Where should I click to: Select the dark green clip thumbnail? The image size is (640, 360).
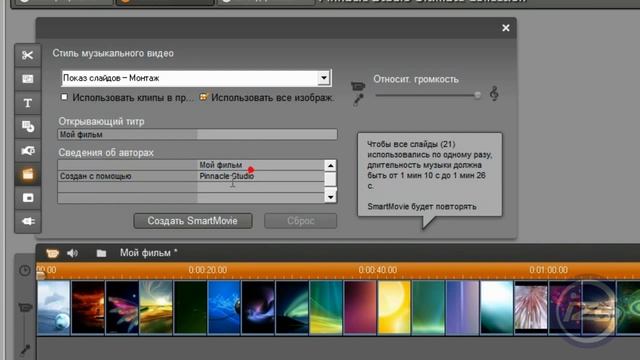coord(190,308)
